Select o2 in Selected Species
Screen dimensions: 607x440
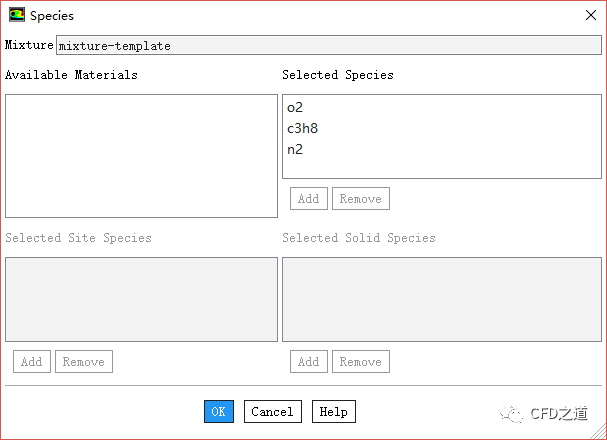click(x=295, y=108)
